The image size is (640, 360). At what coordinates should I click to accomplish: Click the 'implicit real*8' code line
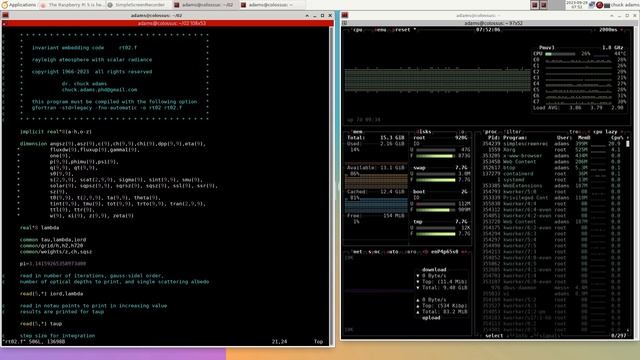tap(56, 132)
